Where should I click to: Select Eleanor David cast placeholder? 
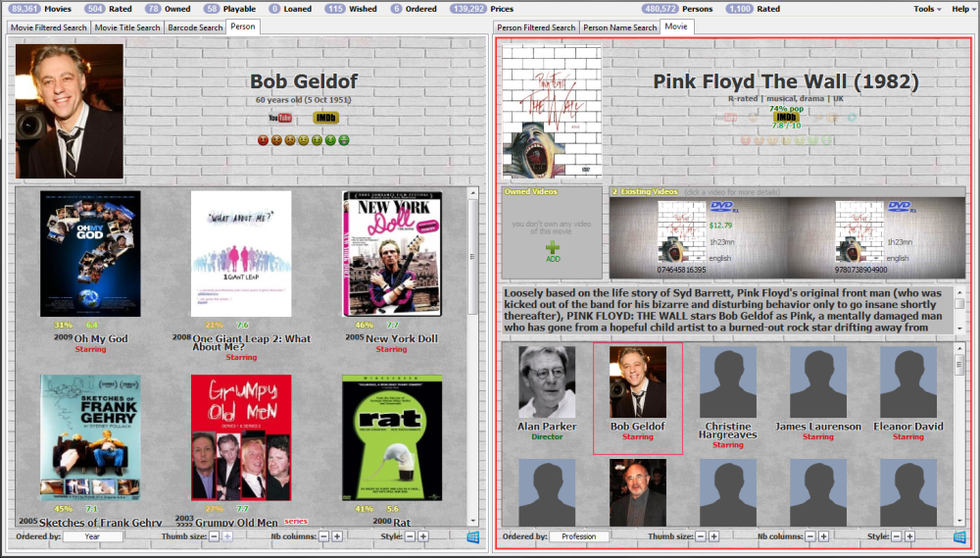[908, 382]
